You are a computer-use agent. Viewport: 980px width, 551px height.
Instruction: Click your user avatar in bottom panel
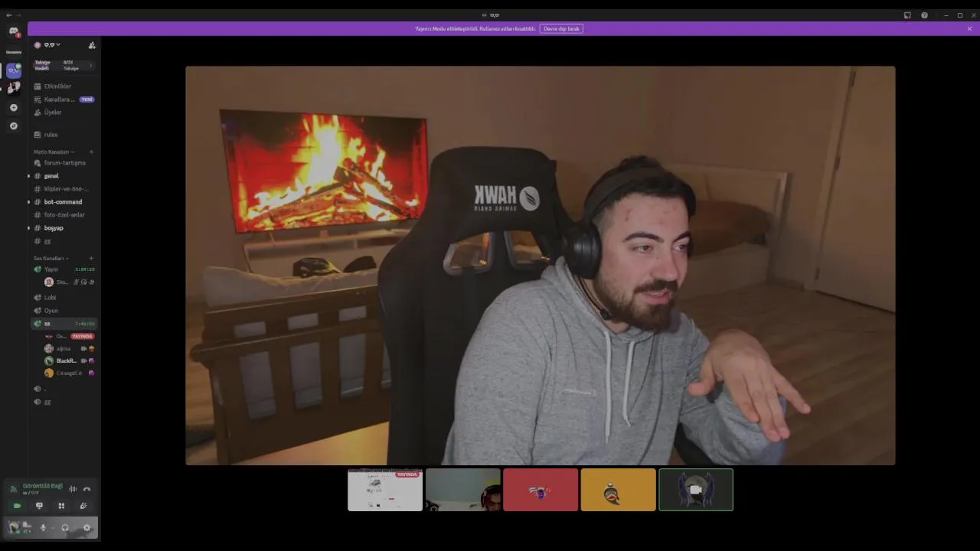(14, 527)
